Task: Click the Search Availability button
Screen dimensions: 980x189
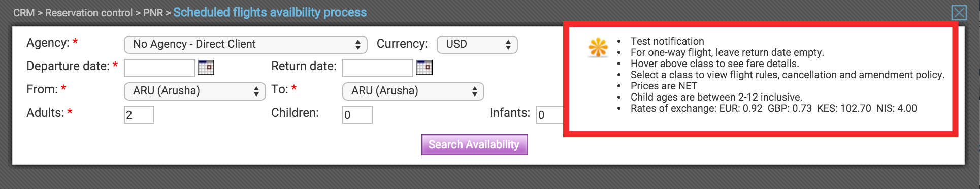Action: tap(474, 145)
